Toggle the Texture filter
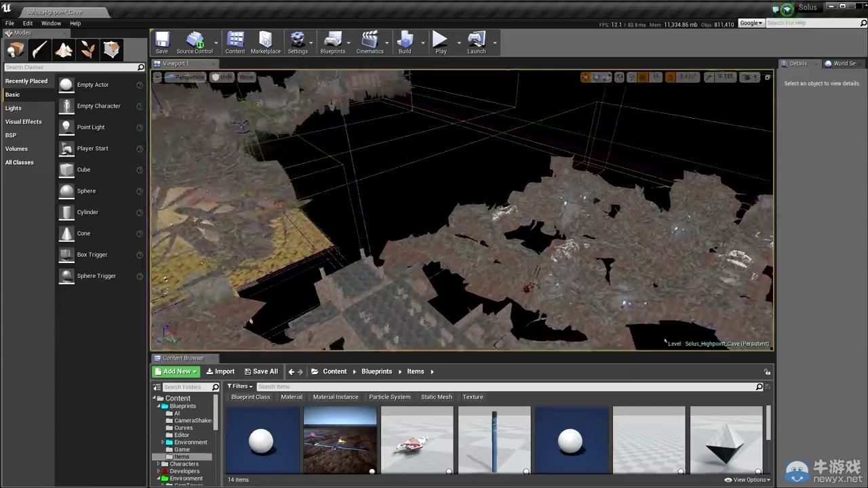The height and width of the screenshot is (488, 868). (x=473, y=397)
